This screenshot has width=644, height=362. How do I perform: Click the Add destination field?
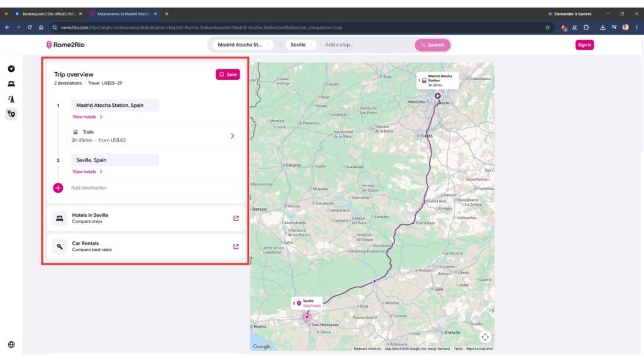tap(155, 188)
